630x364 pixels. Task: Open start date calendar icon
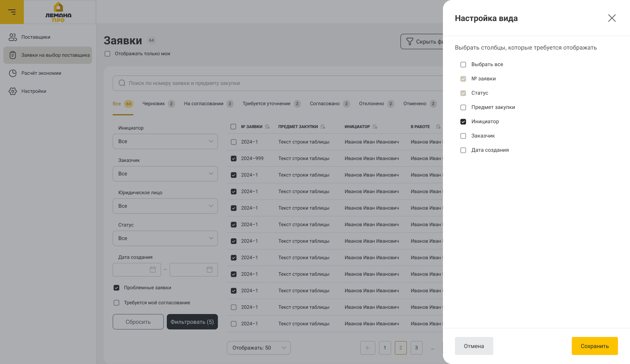[x=153, y=270]
